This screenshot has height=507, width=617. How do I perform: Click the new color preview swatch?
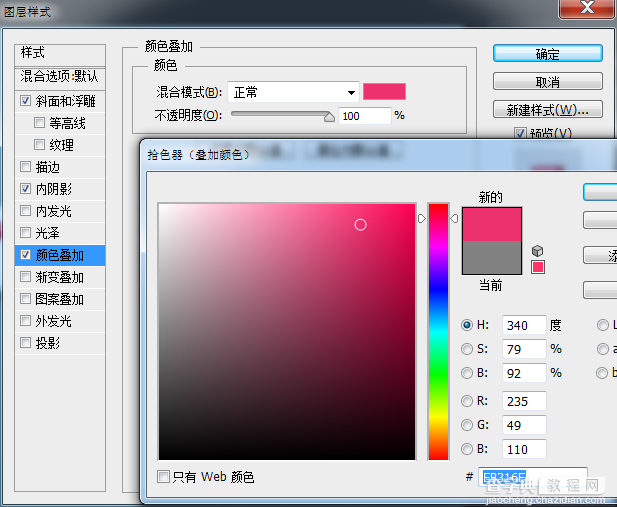(492, 224)
